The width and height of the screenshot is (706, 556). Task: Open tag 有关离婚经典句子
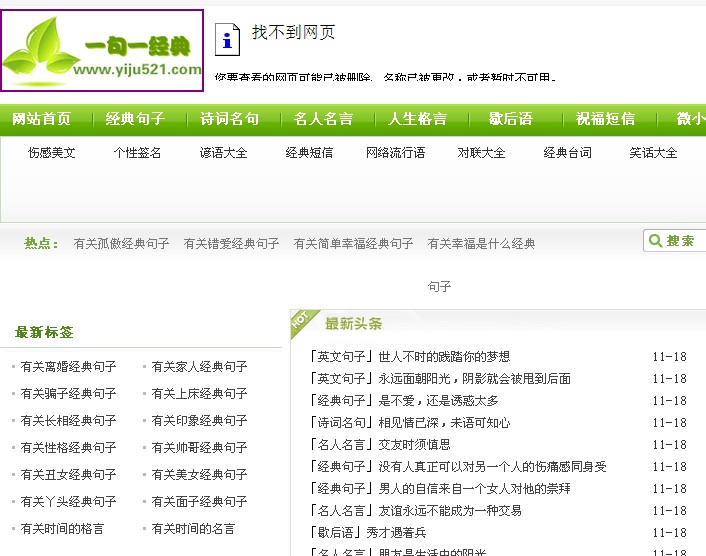(68, 366)
